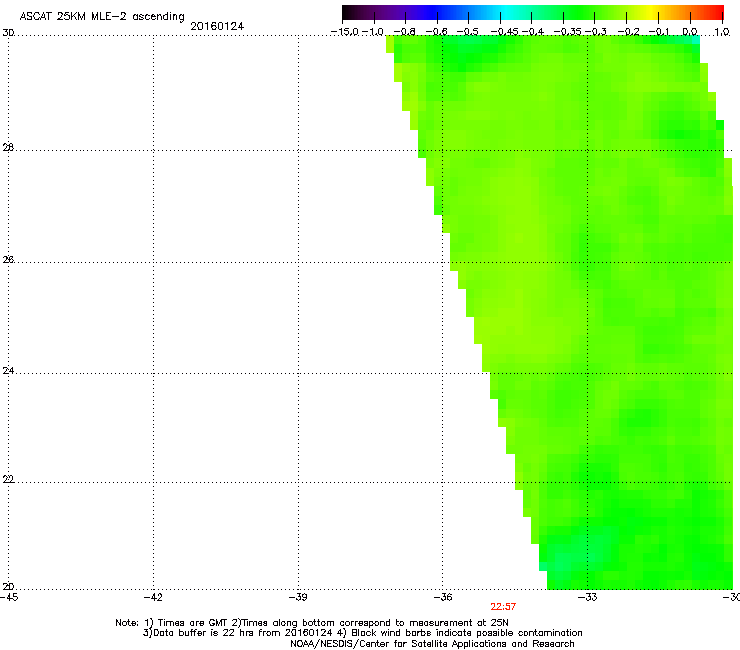Click latitude axis label 26

click(8, 259)
